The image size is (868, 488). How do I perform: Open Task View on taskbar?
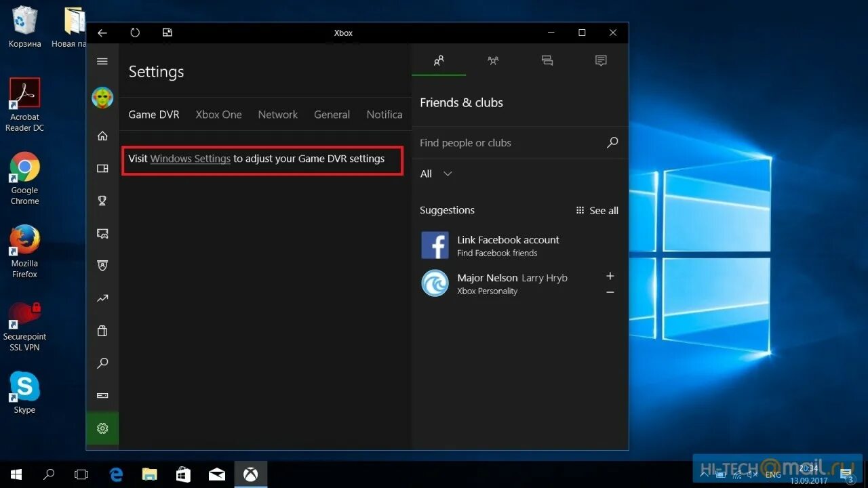coord(81,474)
